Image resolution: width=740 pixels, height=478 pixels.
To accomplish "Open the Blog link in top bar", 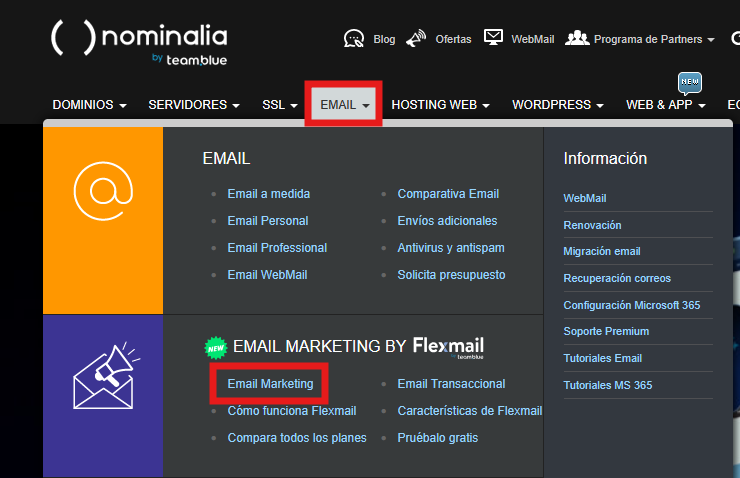I will point(384,39).
